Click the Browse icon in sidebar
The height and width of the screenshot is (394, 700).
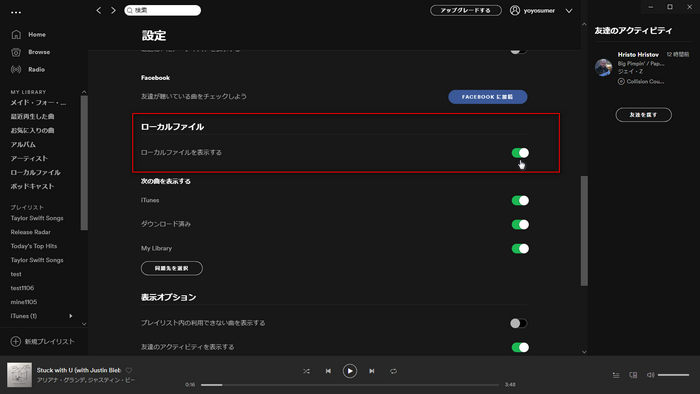coord(16,52)
